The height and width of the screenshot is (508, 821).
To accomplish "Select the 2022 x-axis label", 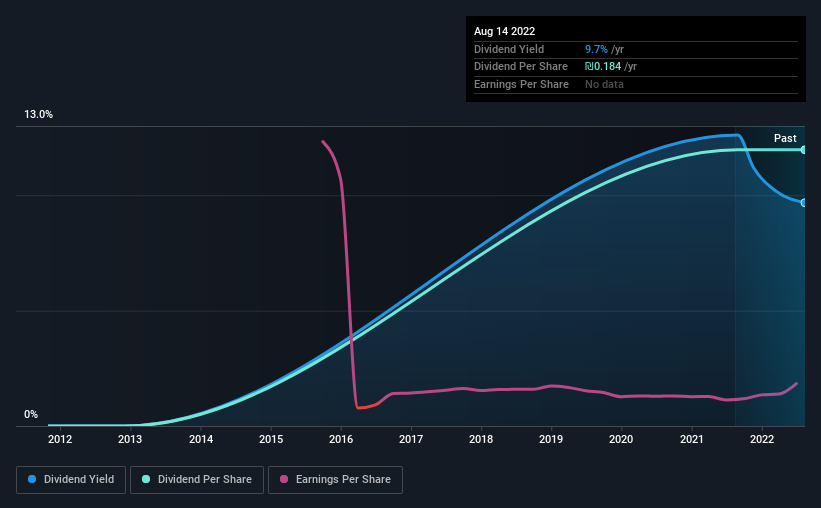I will [x=762, y=439].
